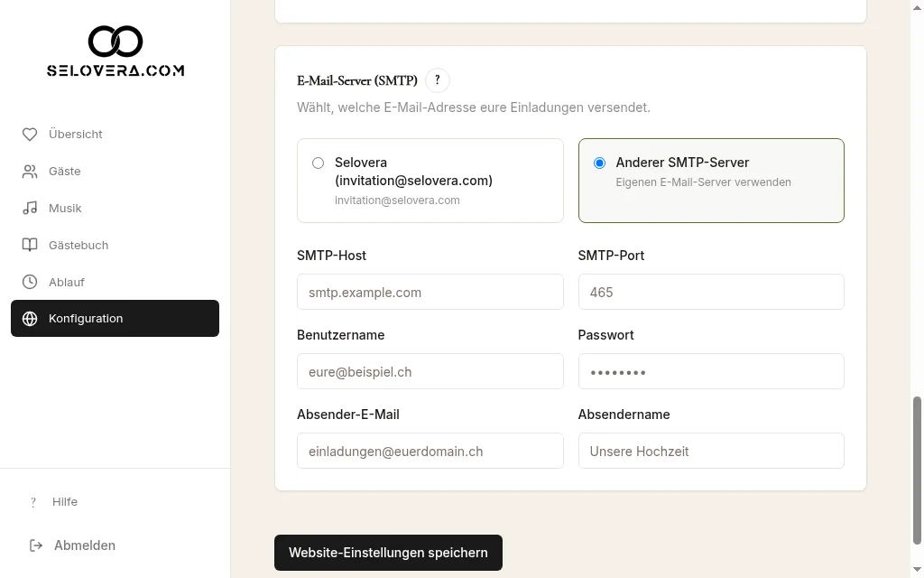Screen dimensions: 924x578
Task: Click the Absender-E-Mail label
Action: pos(348,415)
